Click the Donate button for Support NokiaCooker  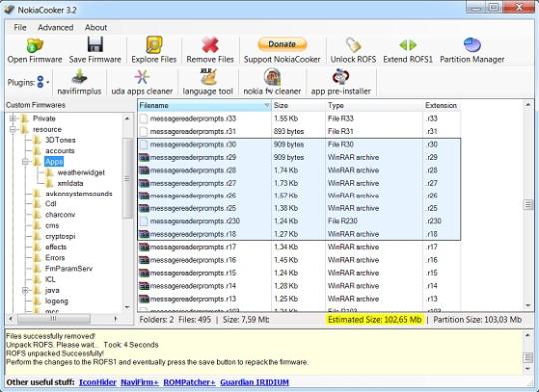(282, 44)
